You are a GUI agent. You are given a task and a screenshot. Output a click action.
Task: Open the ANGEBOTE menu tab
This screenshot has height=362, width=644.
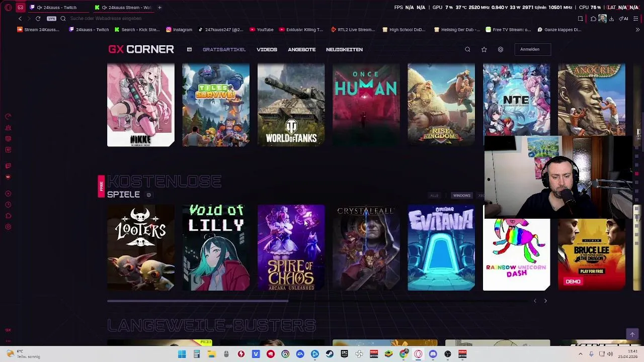301,49
